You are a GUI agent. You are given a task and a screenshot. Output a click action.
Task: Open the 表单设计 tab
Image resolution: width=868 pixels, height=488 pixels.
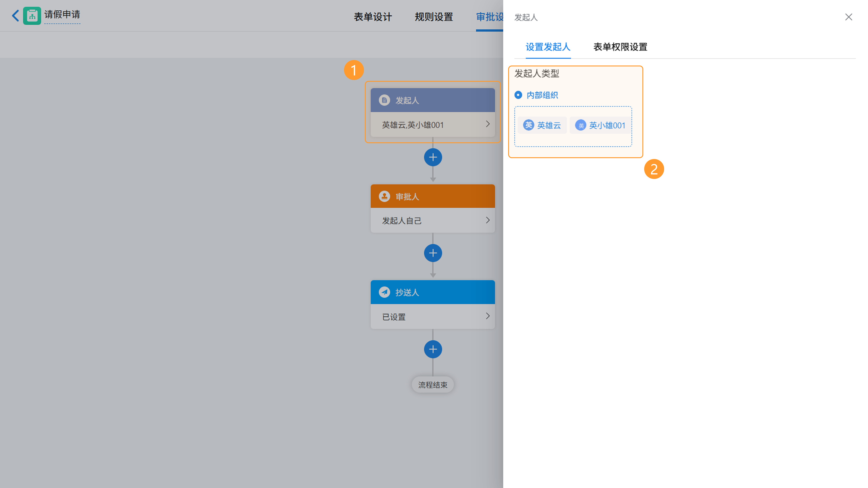click(373, 17)
